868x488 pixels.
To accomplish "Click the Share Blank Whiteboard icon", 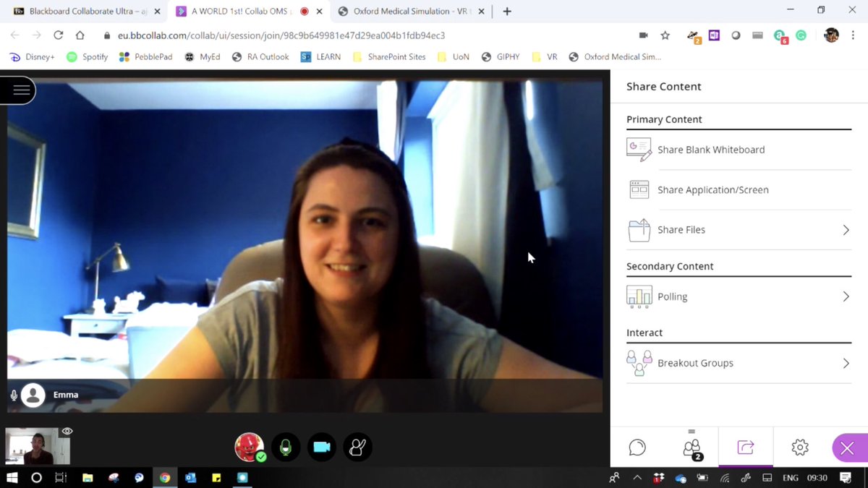I will pos(639,150).
